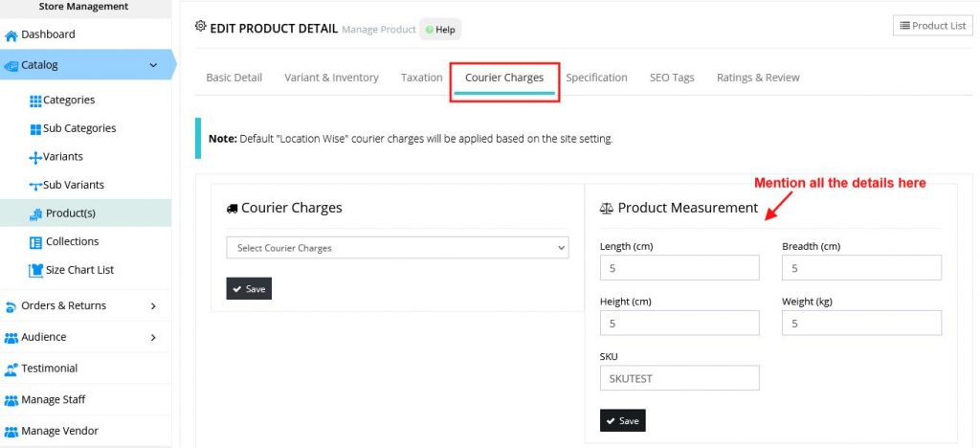
Task: Click the Manage Staff people icon
Action: 11,400
